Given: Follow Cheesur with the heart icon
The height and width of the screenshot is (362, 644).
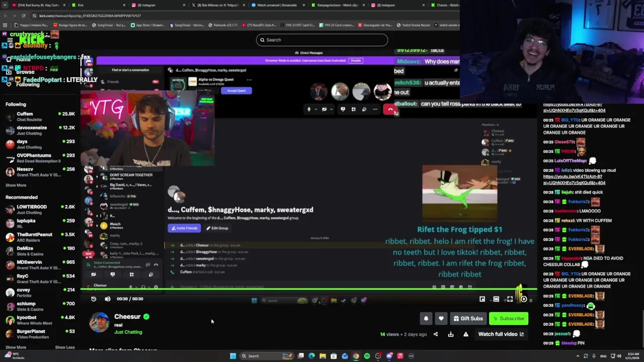Looking at the screenshot, I should [441, 318].
